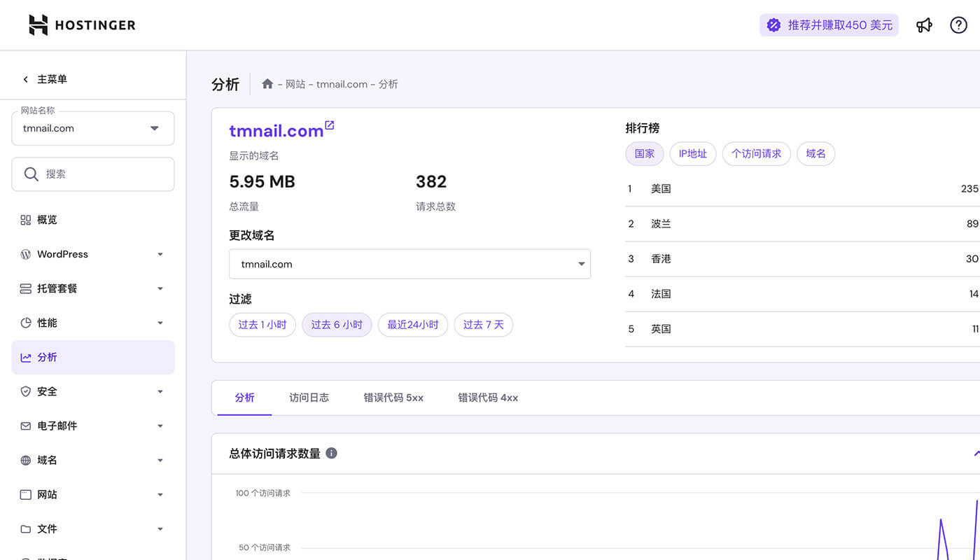This screenshot has width=980, height=560.
Task: Click the 香港 ranking row
Action: click(x=802, y=259)
